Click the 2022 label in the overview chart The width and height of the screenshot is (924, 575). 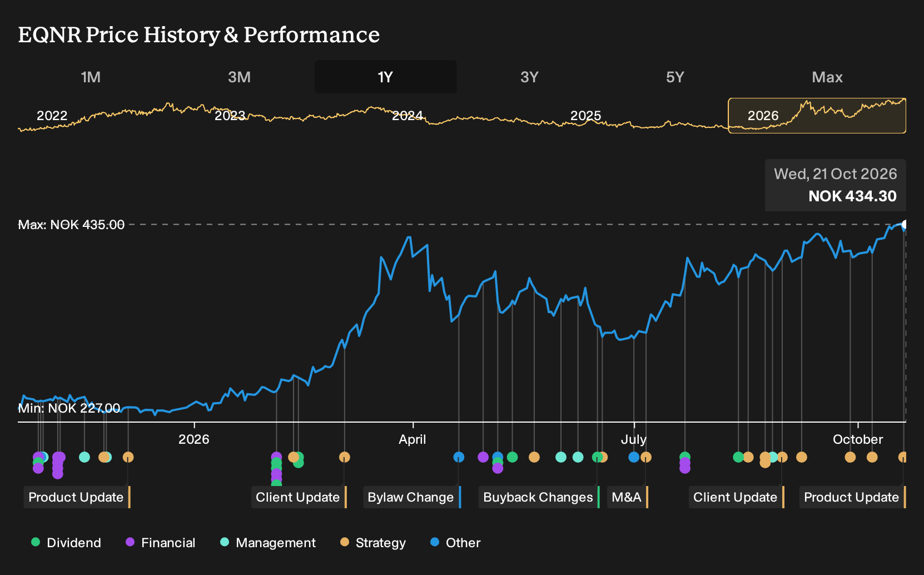(x=52, y=116)
